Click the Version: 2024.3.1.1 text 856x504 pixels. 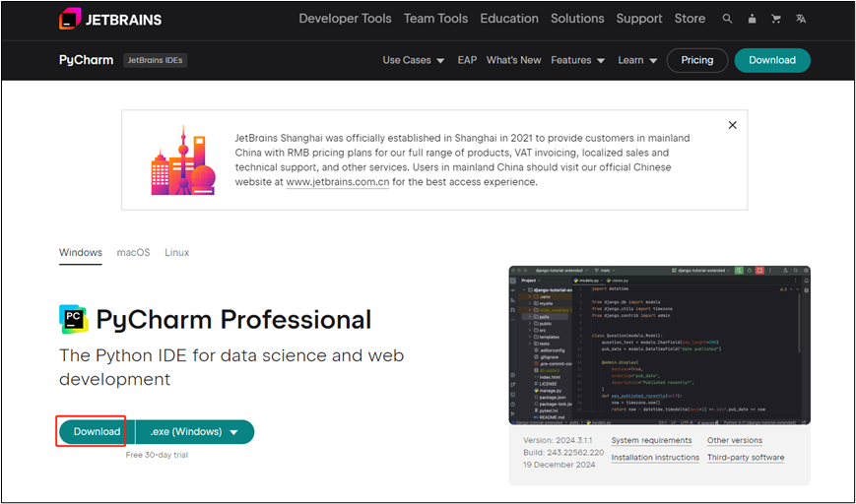pyautogui.click(x=558, y=440)
